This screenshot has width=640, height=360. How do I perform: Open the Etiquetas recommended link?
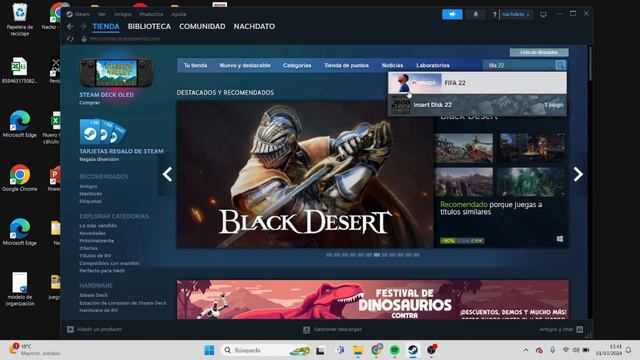click(91, 201)
